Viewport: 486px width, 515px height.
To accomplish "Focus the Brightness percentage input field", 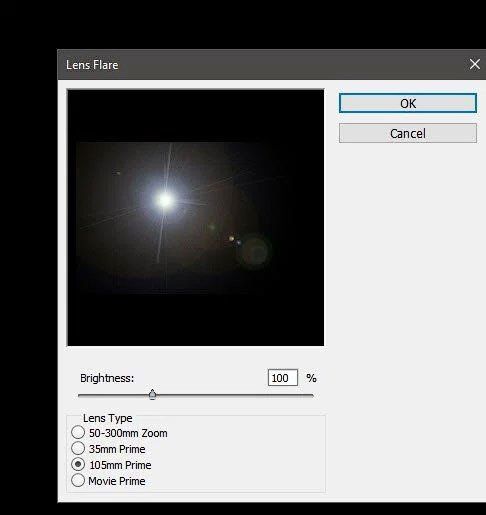I will click(x=283, y=378).
